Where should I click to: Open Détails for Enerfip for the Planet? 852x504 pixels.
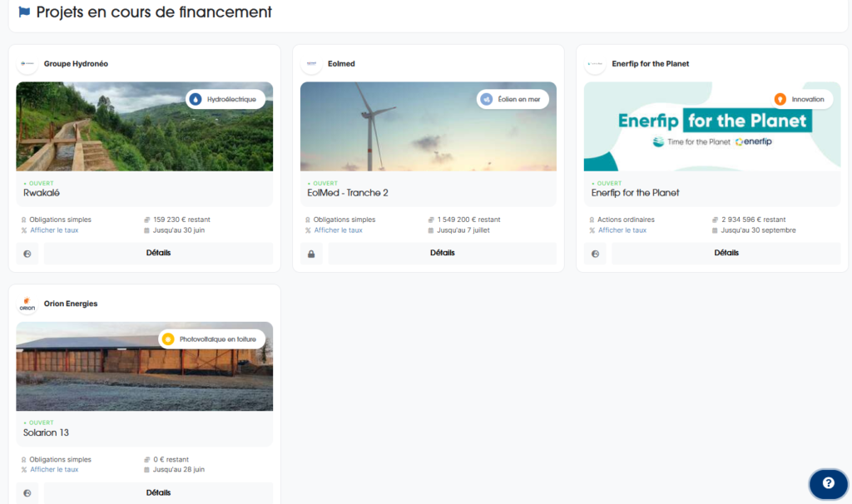pyautogui.click(x=726, y=253)
